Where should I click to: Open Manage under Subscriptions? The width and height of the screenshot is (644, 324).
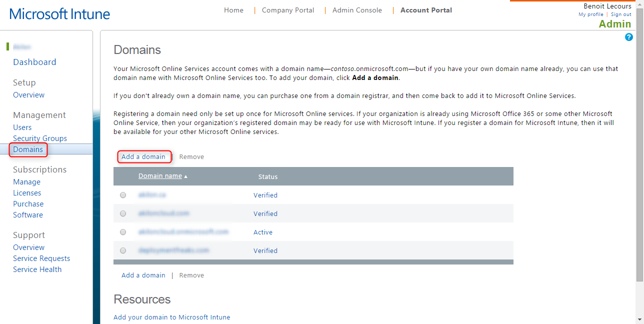tap(26, 182)
